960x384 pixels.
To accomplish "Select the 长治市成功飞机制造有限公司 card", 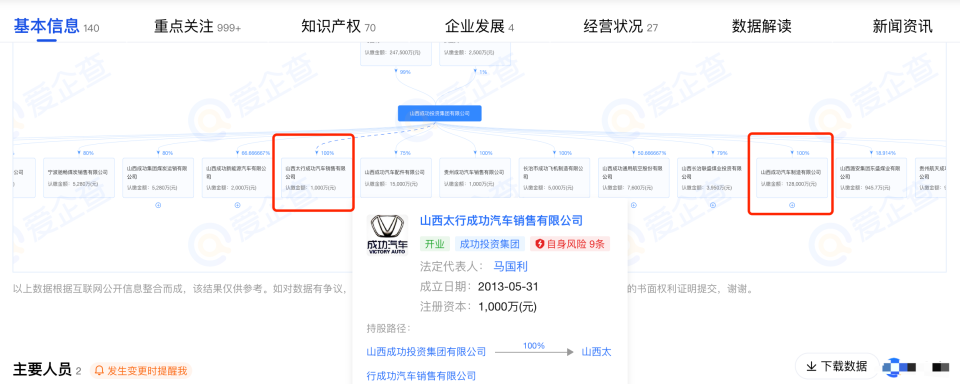I will [554, 178].
